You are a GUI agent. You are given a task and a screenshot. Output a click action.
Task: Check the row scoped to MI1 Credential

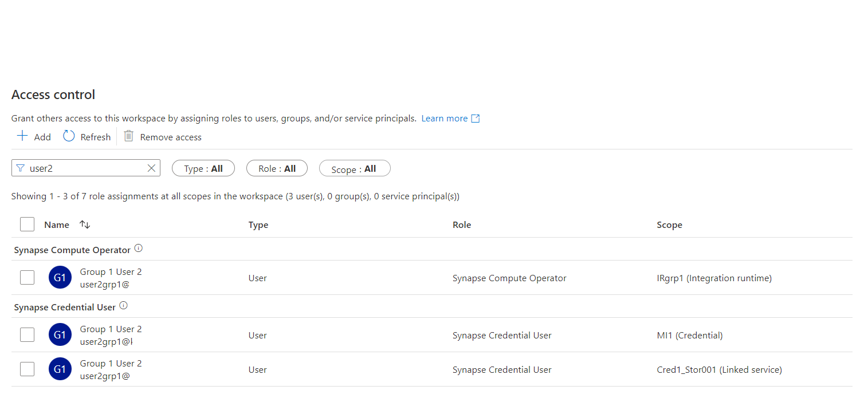point(27,334)
